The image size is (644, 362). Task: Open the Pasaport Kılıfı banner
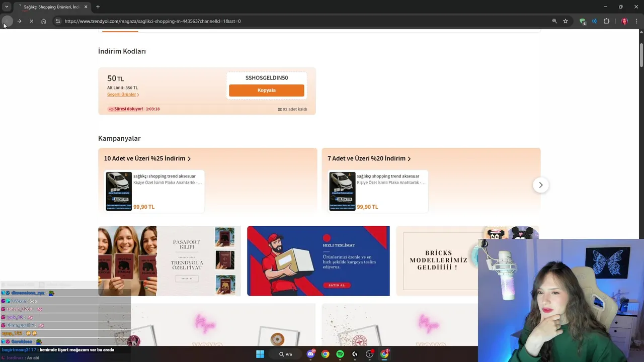coord(169,261)
